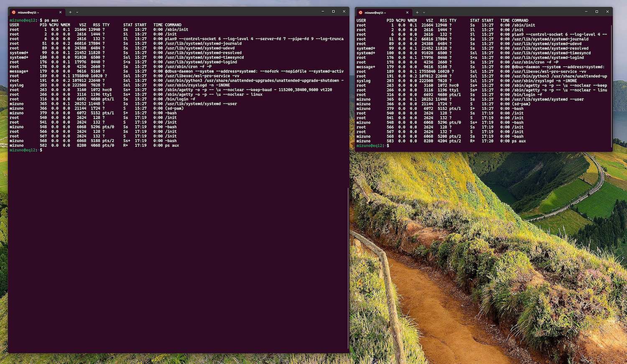Viewport: 627px width, 364px height.
Task: Click the Ubuntu icon on left terminal tab
Action: click(14, 13)
